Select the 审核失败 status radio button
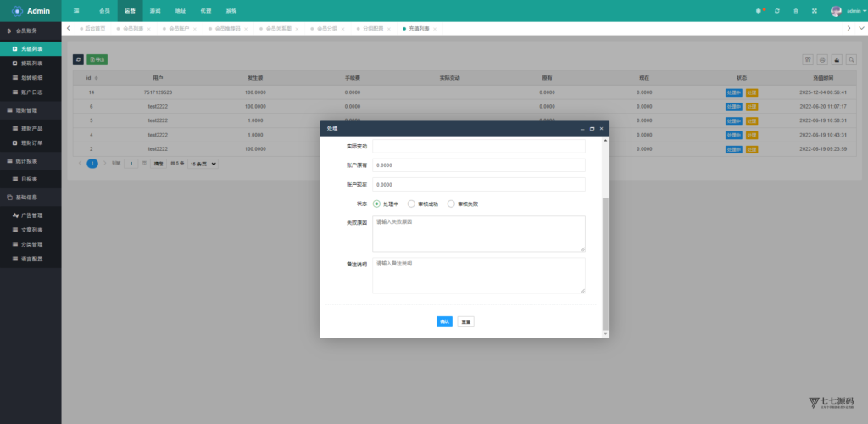 [451, 204]
